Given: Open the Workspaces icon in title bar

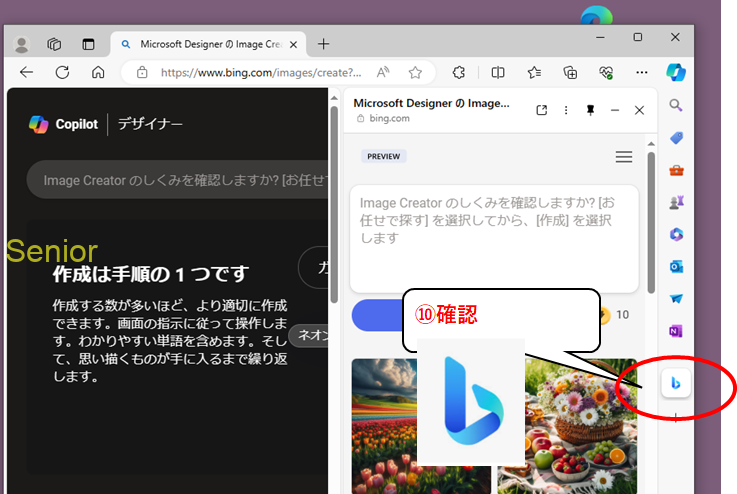Looking at the screenshot, I should 54,44.
